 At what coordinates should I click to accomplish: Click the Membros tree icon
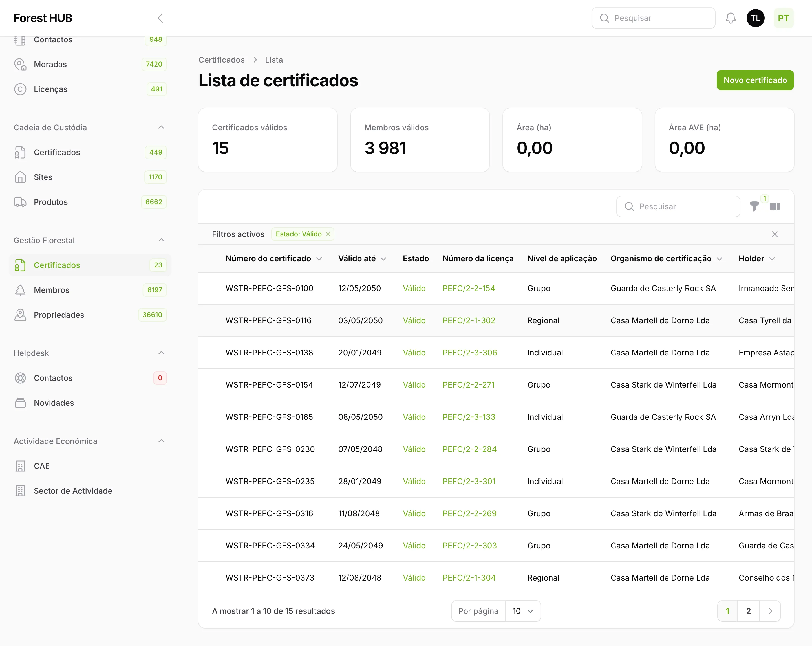coord(20,290)
